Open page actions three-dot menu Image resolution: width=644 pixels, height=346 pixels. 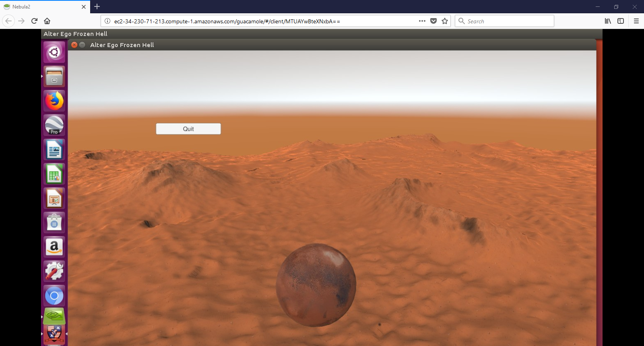422,21
